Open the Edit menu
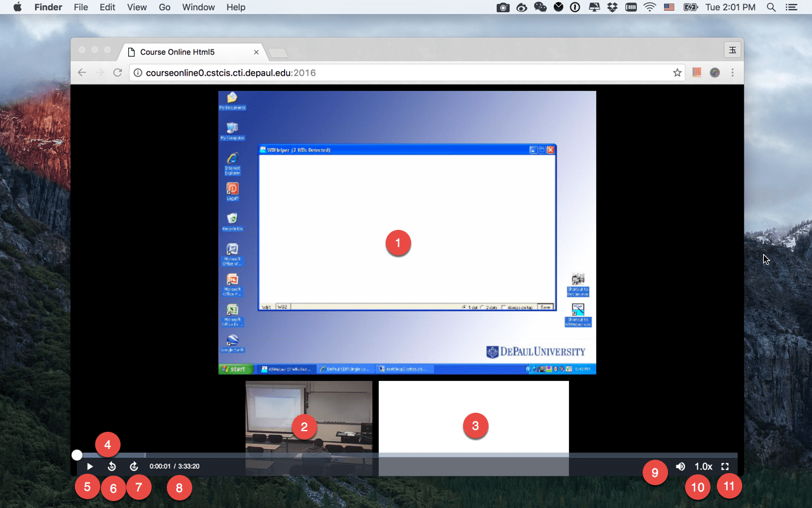This screenshot has width=812, height=508. click(x=107, y=7)
